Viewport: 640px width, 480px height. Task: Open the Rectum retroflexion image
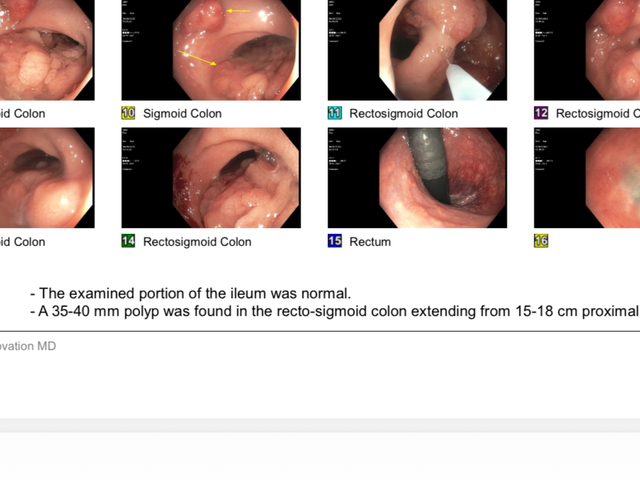click(417, 178)
